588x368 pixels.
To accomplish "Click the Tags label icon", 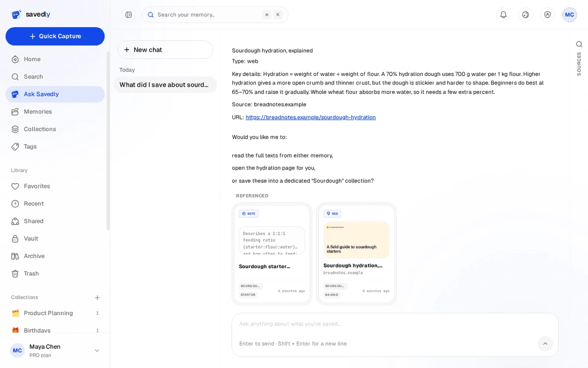I will pos(15,147).
